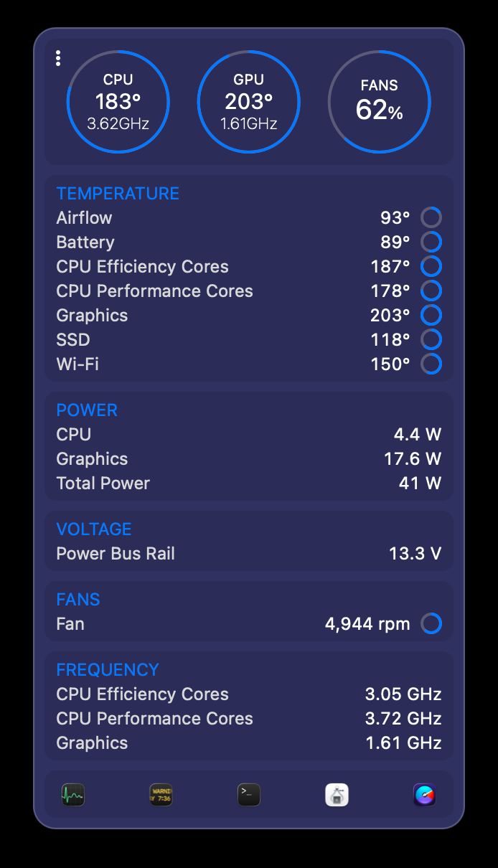Launch iStat Menus app icon

pyautogui.click(x=425, y=795)
